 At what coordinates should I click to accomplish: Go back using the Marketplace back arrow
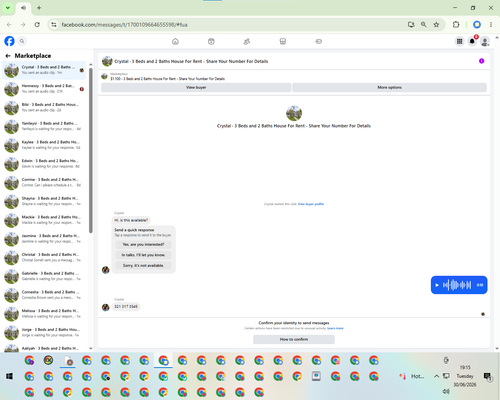[8, 56]
